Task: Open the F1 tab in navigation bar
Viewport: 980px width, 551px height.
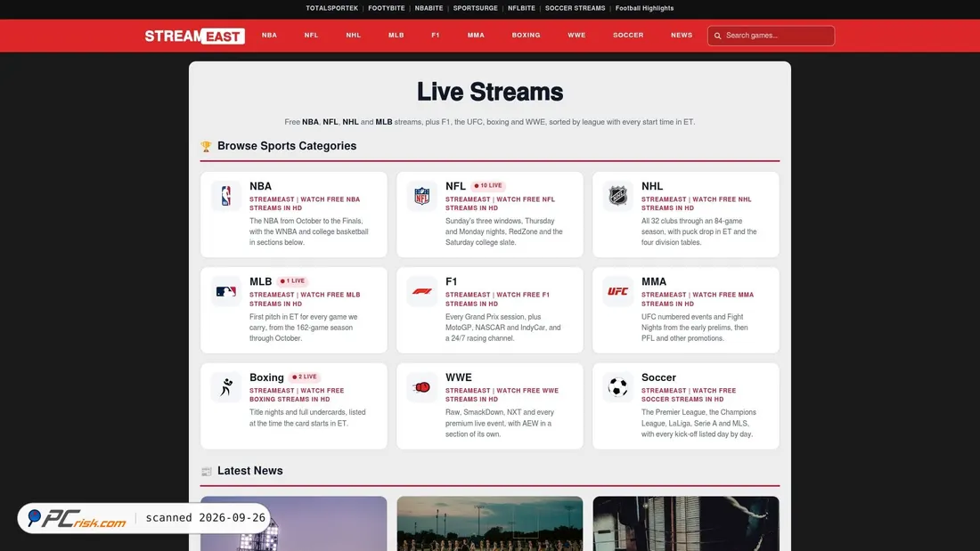Action: tap(436, 35)
